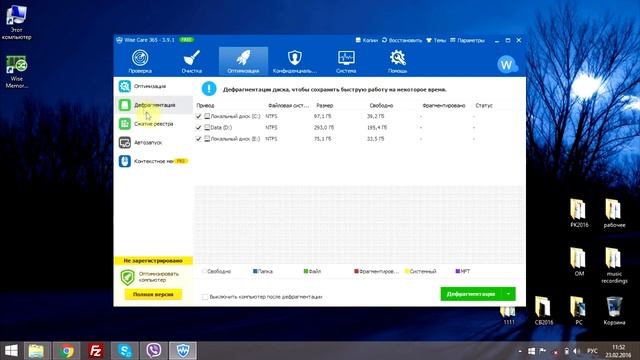Expand the Дефрагментация button dropdown arrow
Image resolution: width=640 pixels, height=360 pixels.
509,294
